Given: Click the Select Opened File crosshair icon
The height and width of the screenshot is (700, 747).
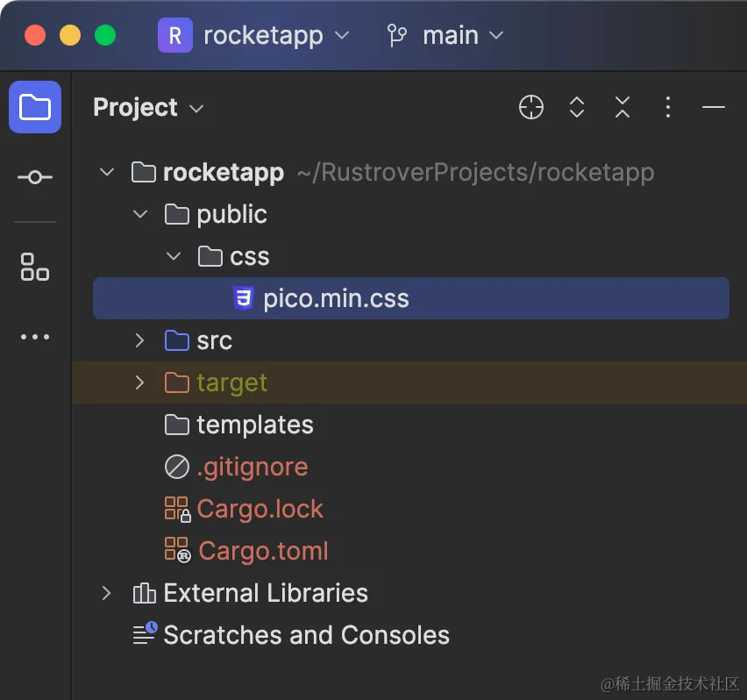Looking at the screenshot, I should click(531, 108).
